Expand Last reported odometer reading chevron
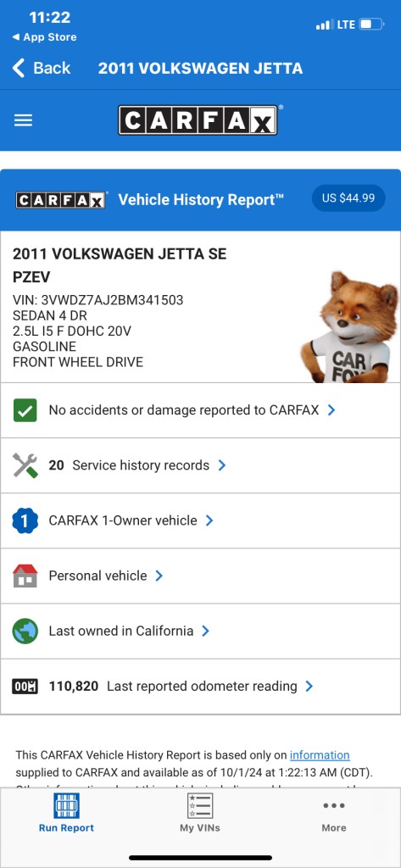The width and height of the screenshot is (401, 868). (x=309, y=687)
